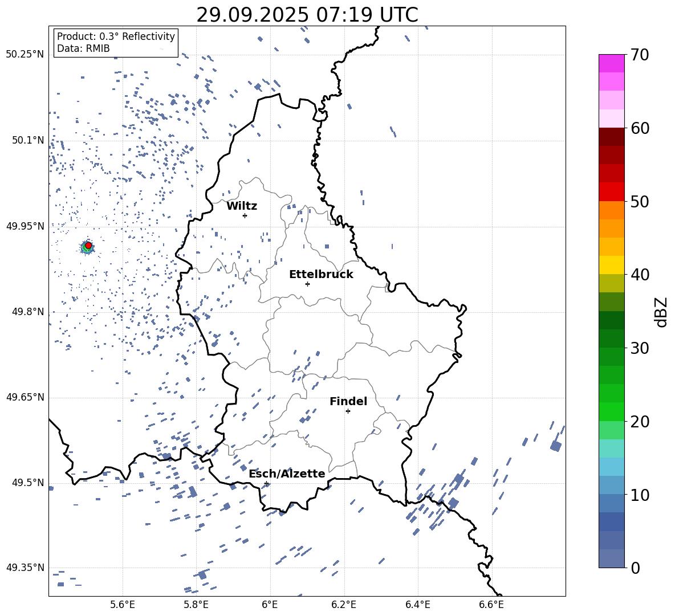Click the 50.25°N latitude label
The width and height of the screenshot is (675, 616).
point(25,55)
